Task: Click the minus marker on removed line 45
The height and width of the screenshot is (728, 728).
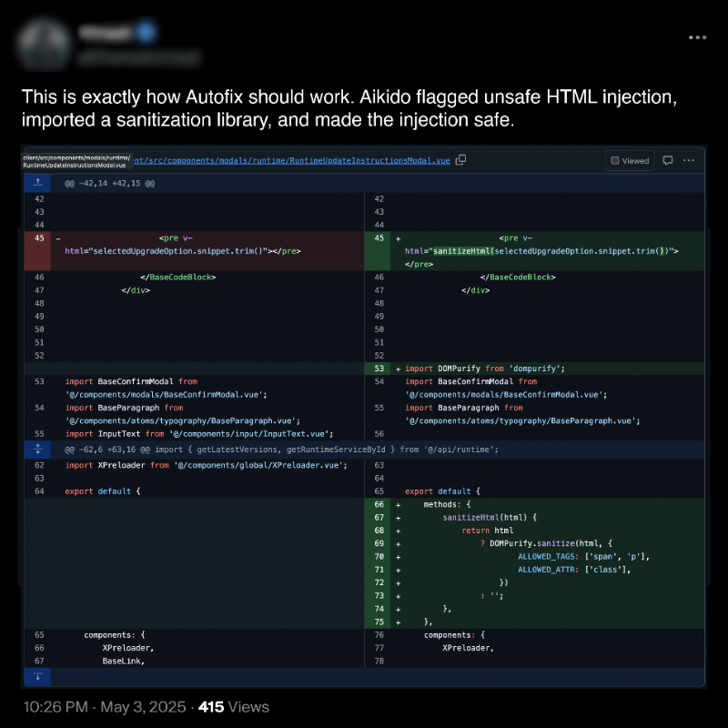Action: [58, 238]
